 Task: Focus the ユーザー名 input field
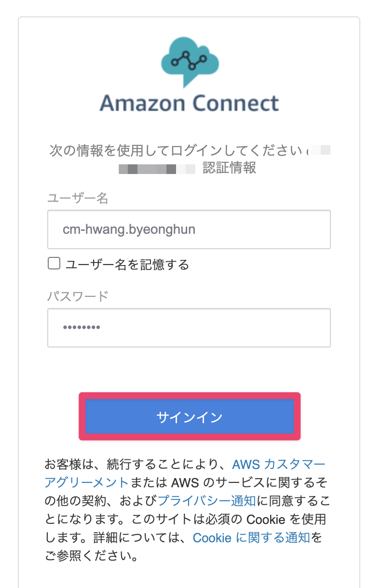pyautogui.click(x=189, y=229)
